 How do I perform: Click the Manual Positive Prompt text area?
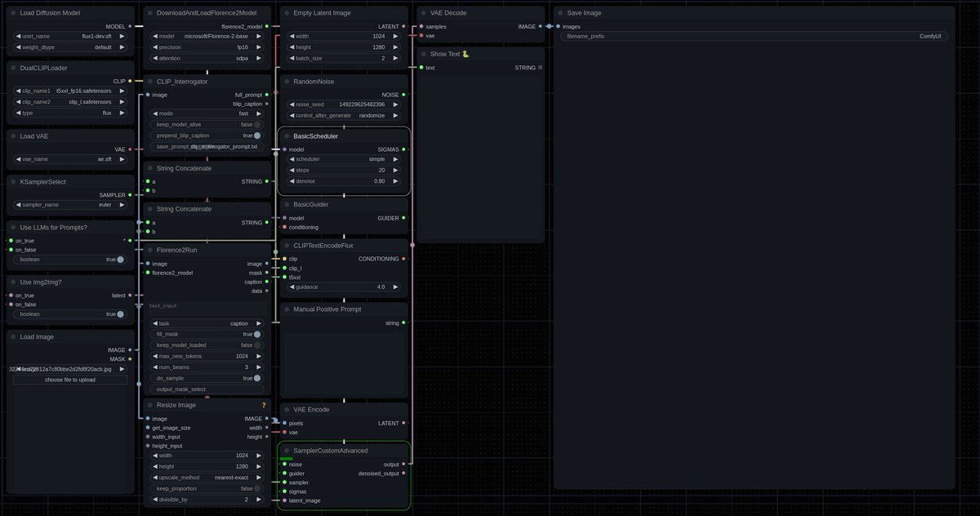point(344,362)
